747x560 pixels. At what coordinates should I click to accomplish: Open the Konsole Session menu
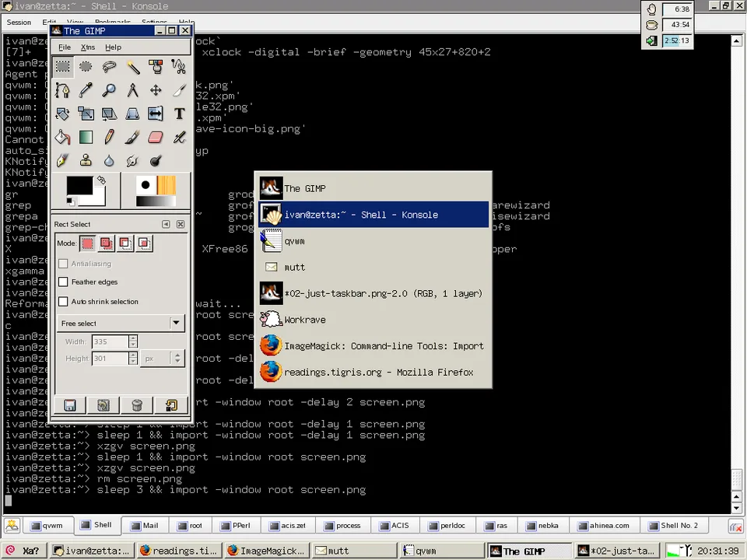coord(19,23)
